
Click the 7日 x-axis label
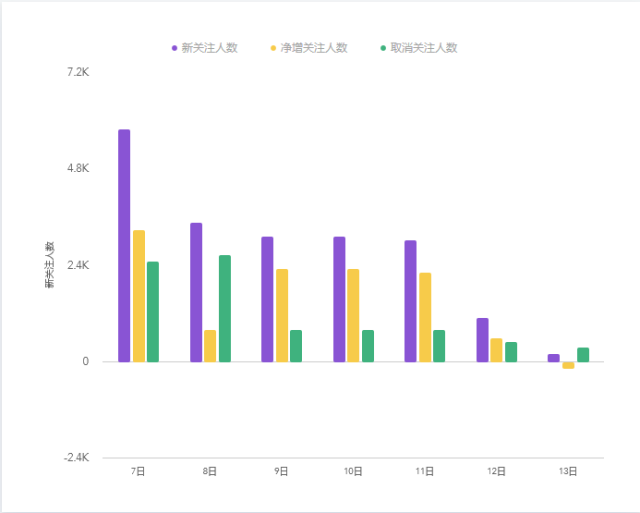[138, 471]
